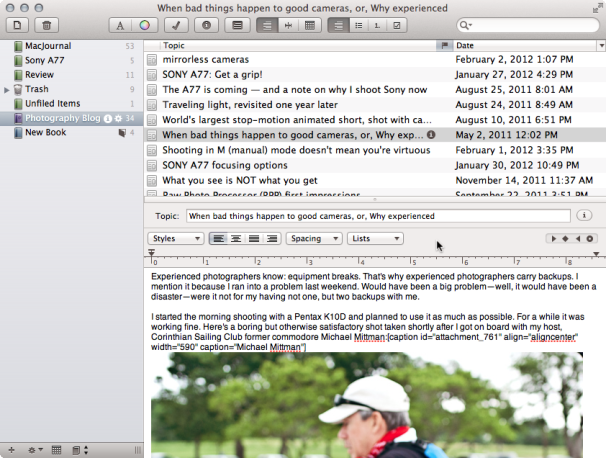Justify the text
Screen dimensions: 606x458
(254, 238)
